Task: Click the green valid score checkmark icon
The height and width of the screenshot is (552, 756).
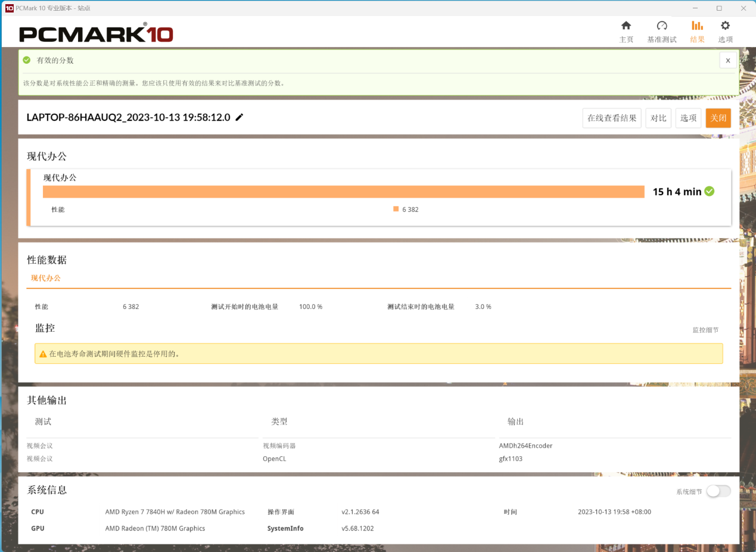Action: click(27, 60)
